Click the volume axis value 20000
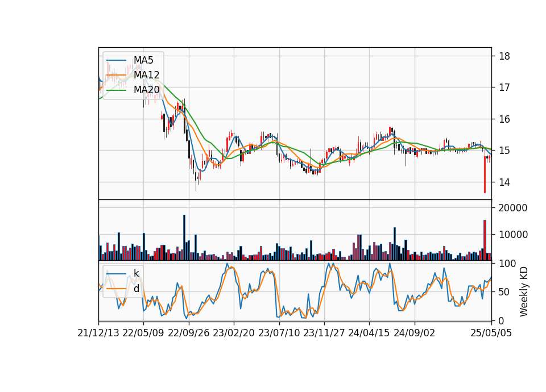546x392 pixels. [x=513, y=208]
